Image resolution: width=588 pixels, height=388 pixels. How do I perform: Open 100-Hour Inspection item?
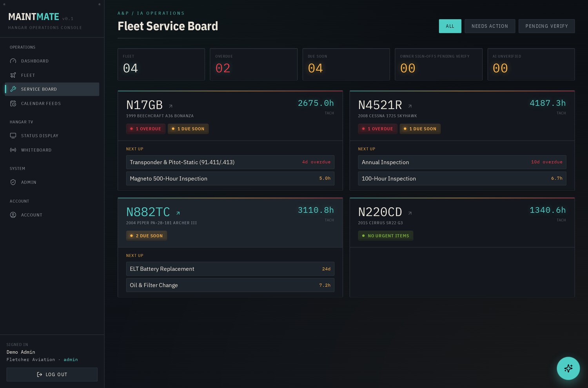(x=462, y=178)
